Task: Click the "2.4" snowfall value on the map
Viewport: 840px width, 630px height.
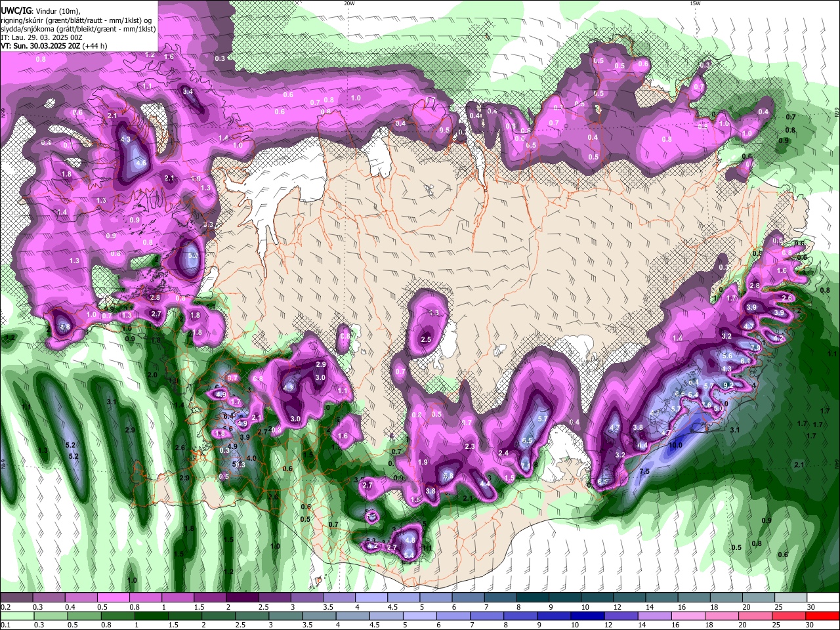Action: pyautogui.click(x=504, y=453)
